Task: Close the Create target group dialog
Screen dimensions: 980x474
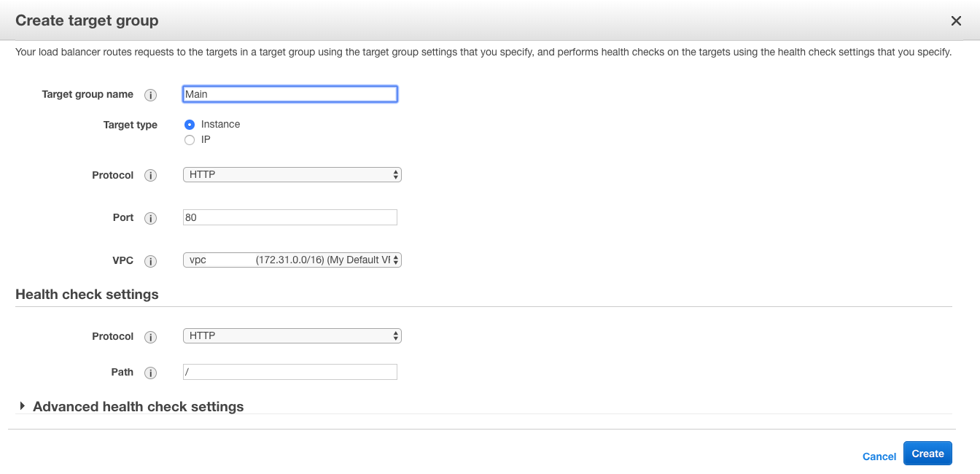Action: click(x=956, y=21)
